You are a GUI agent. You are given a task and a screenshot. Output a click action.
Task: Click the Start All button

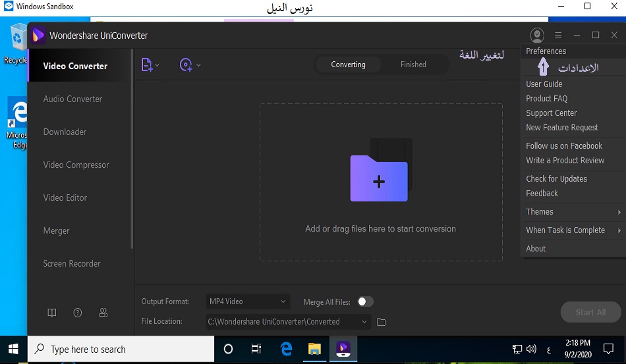[590, 312]
